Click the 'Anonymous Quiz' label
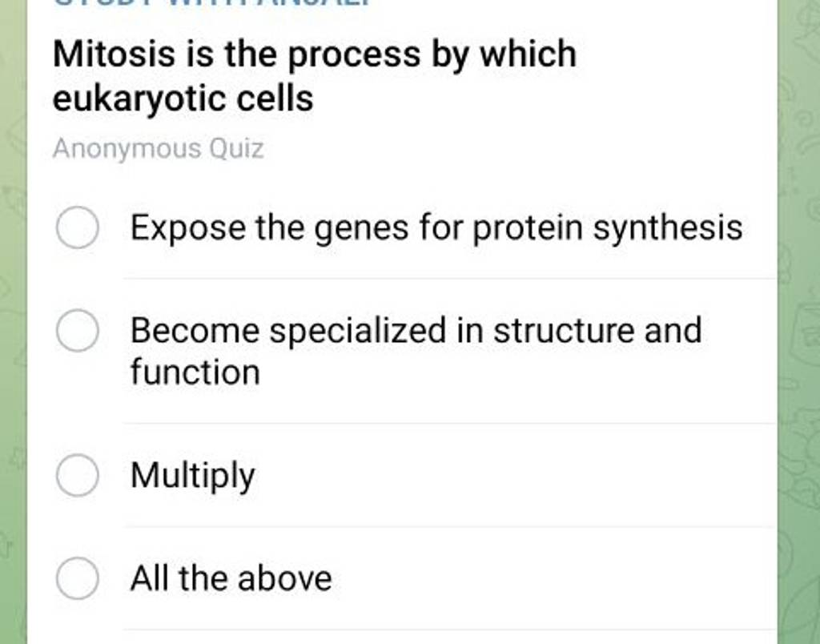Image resolution: width=820 pixels, height=644 pixels. click(x=157, y=147)
